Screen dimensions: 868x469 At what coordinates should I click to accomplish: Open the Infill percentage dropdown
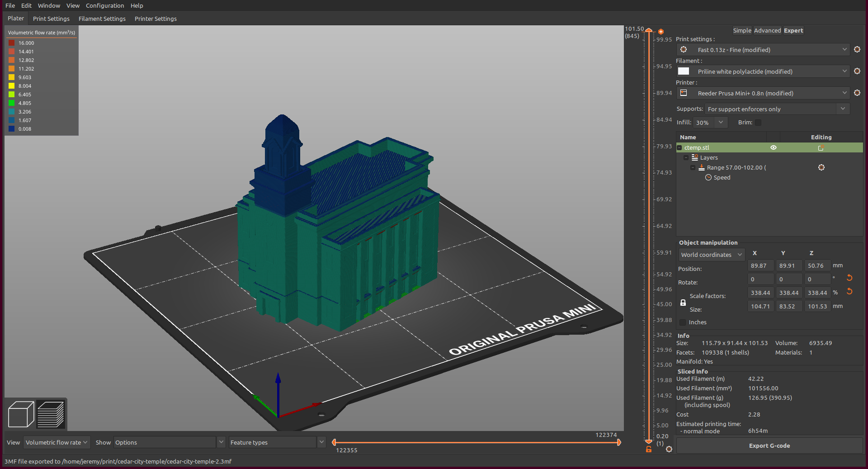720,122
